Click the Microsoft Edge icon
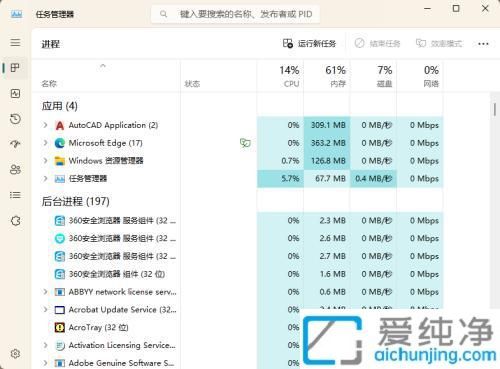 coord(60,143)
